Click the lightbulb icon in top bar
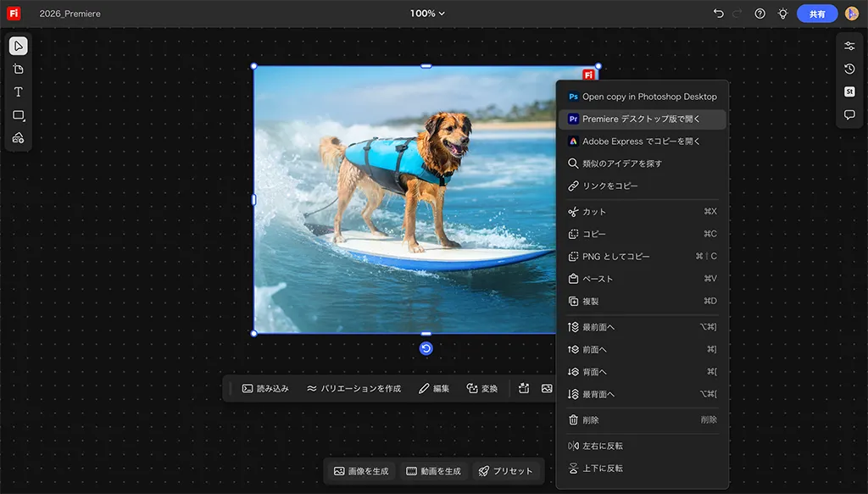The width and height of the screenshot is (868, 494). click(782, 14)
